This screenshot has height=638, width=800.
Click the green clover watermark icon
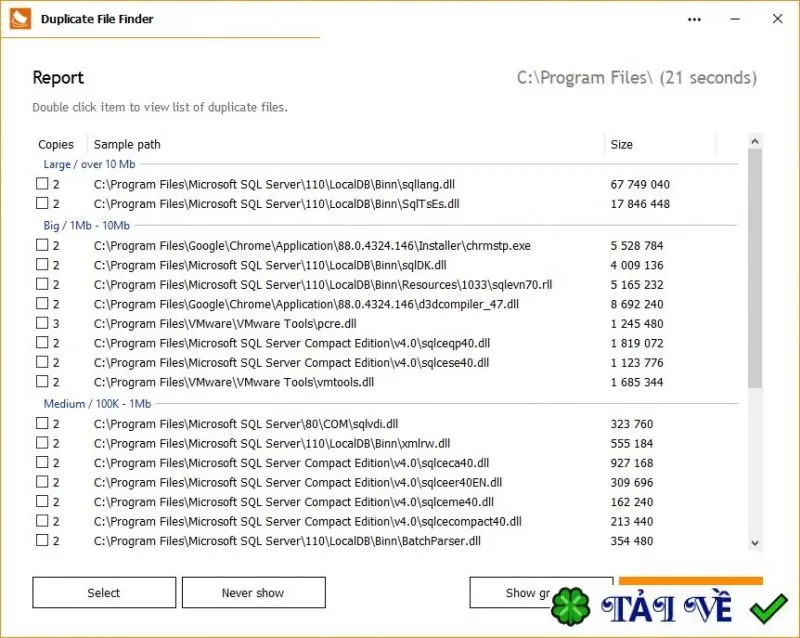coord(570,606)
